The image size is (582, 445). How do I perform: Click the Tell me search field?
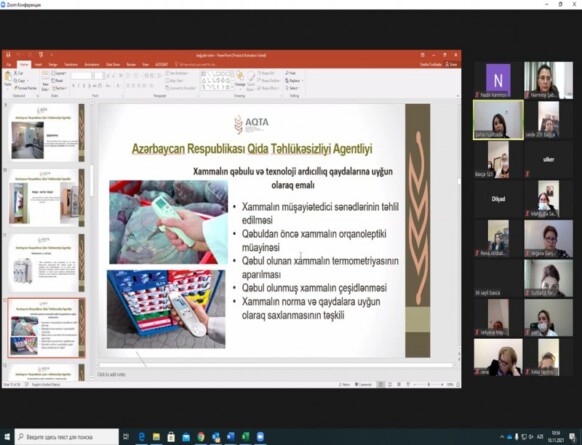coord(197,64)
